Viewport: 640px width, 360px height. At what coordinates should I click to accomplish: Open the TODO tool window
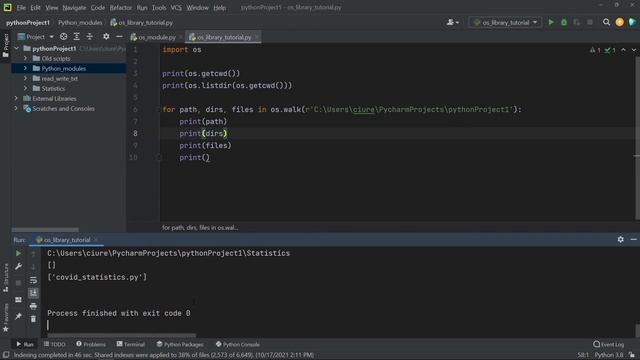[55, 344]
